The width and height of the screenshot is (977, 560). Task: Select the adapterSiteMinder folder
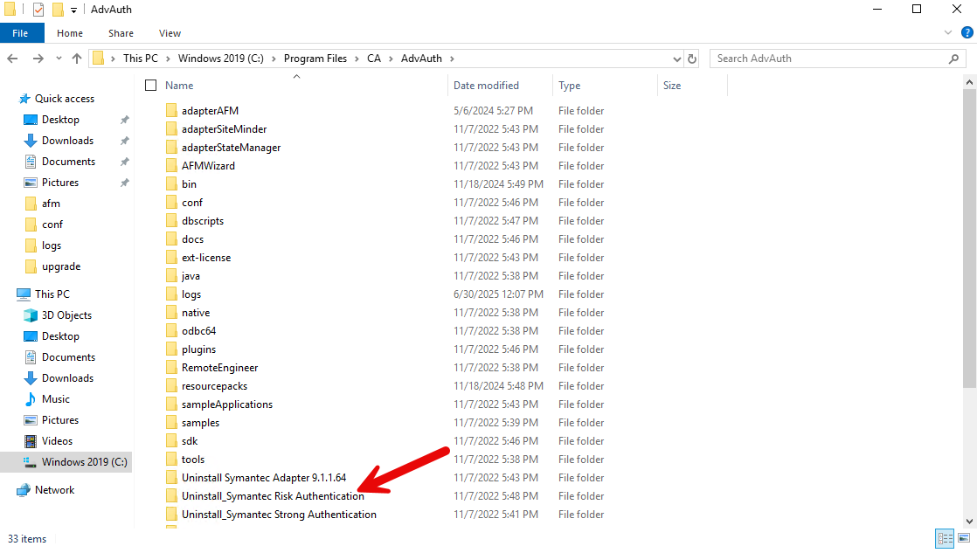tap(224, 129)
